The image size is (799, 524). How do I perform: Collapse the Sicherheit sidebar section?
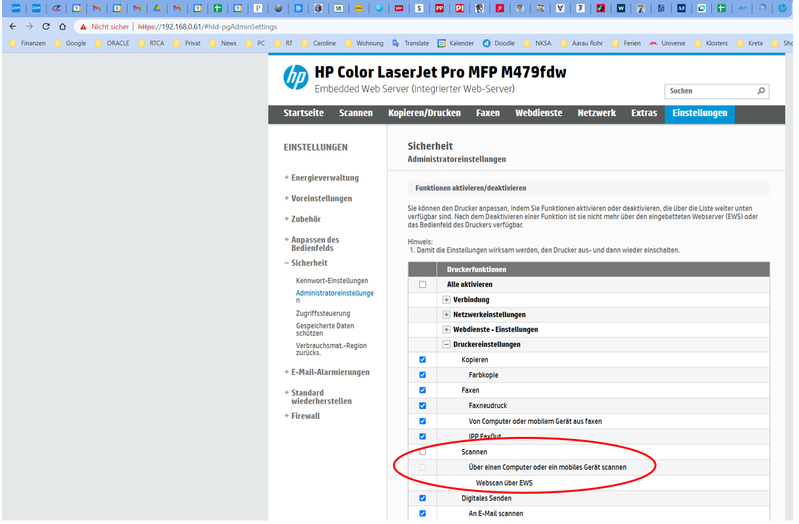pyautogui.click(x=306, y=263)
